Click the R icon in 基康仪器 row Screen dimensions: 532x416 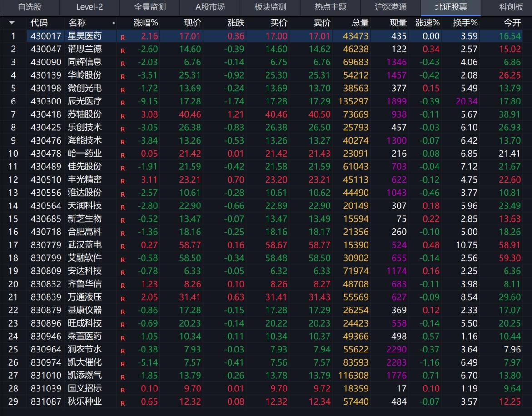[123, 312]
